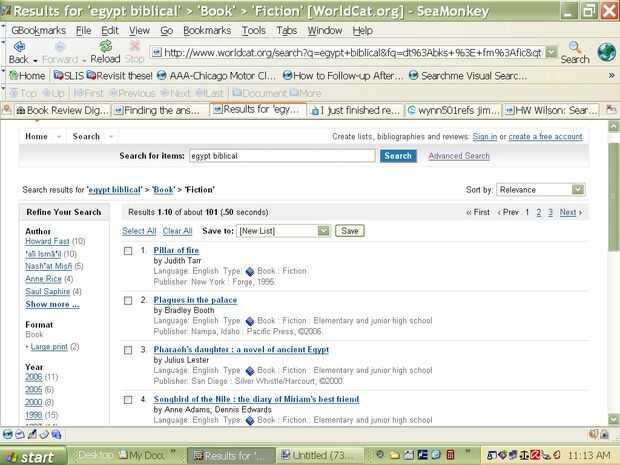Viewport: 620px width, 465px height.
Task: Reload the page with the Reload icon
Action: 105,46
